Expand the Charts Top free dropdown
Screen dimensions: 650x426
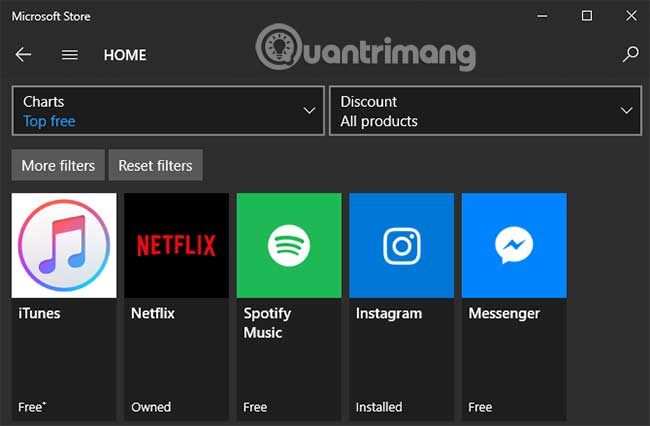pyautogui.click(x=168, y=111)
